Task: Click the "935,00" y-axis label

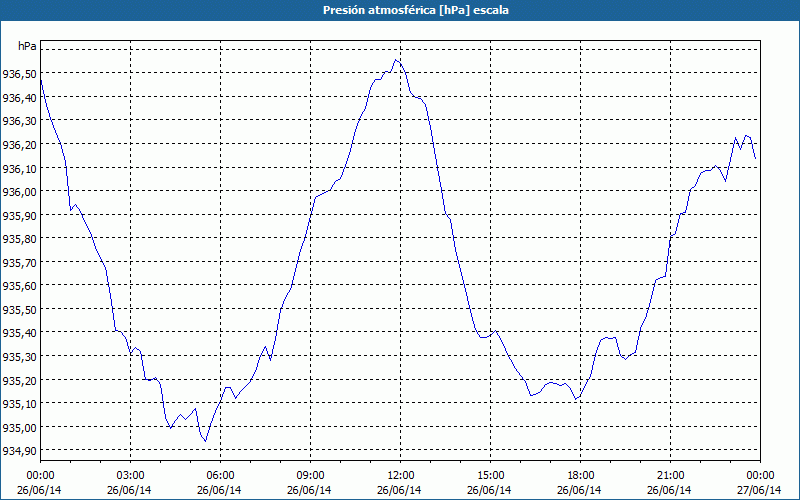Action: click(x=19, y=427)
